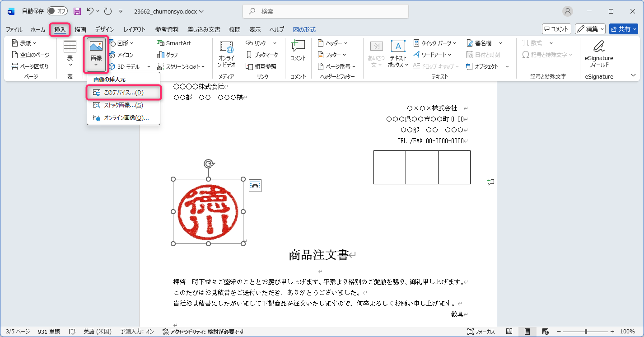This screenshot has height=337, width=644.
Task: Expand the ヘッダー header dropdown
Action: 333,43
